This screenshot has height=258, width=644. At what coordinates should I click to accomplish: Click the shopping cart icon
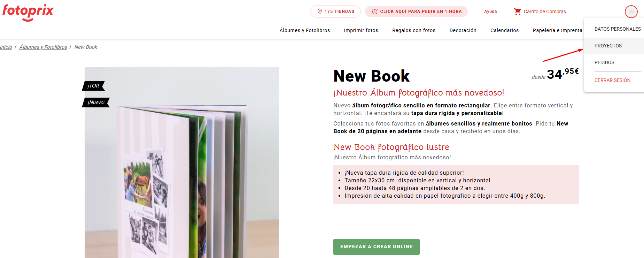pyautogui.click(x=518, y=12)
